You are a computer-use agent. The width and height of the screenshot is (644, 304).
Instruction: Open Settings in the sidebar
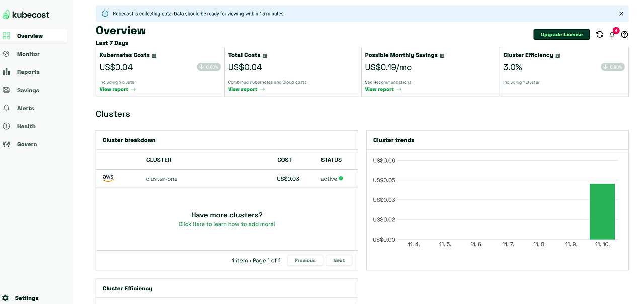pyautogui.click(x=27, y=298)
